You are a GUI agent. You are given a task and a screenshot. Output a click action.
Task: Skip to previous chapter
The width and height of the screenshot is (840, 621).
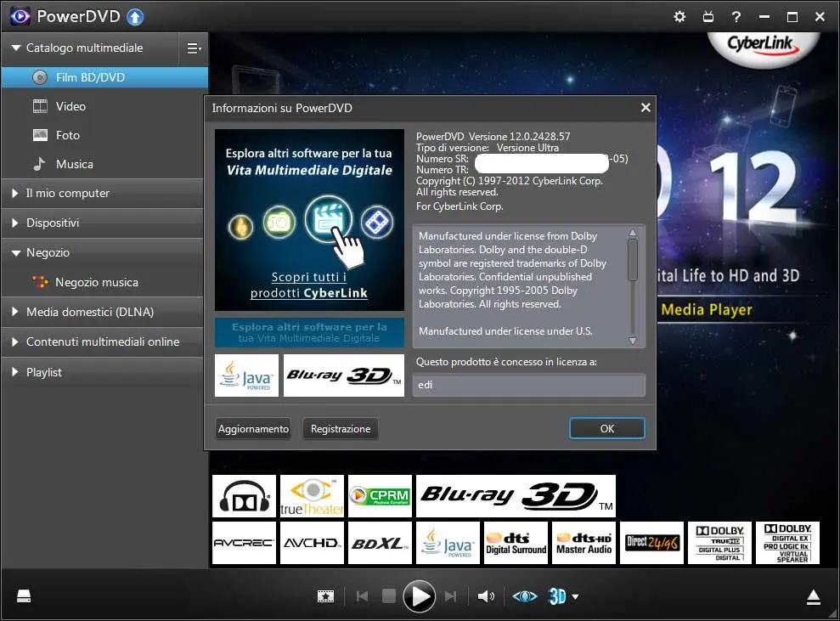coord(362,596)
